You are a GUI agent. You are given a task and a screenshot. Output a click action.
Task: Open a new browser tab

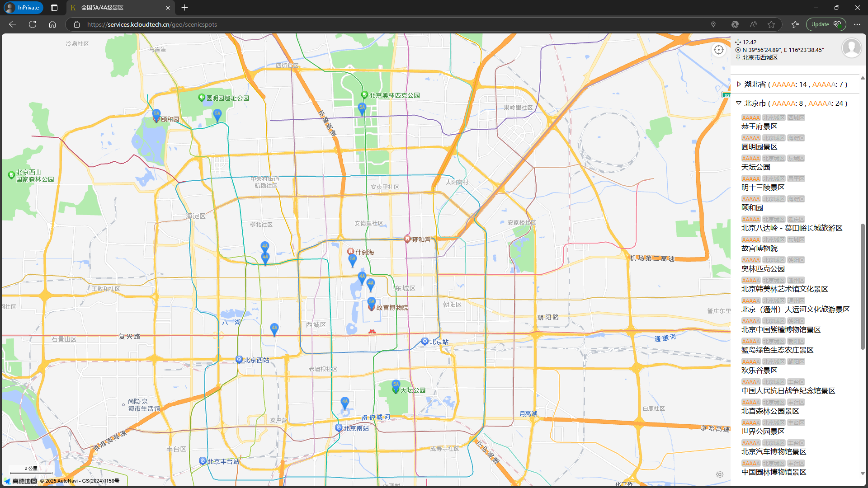(x=184, y=8)
